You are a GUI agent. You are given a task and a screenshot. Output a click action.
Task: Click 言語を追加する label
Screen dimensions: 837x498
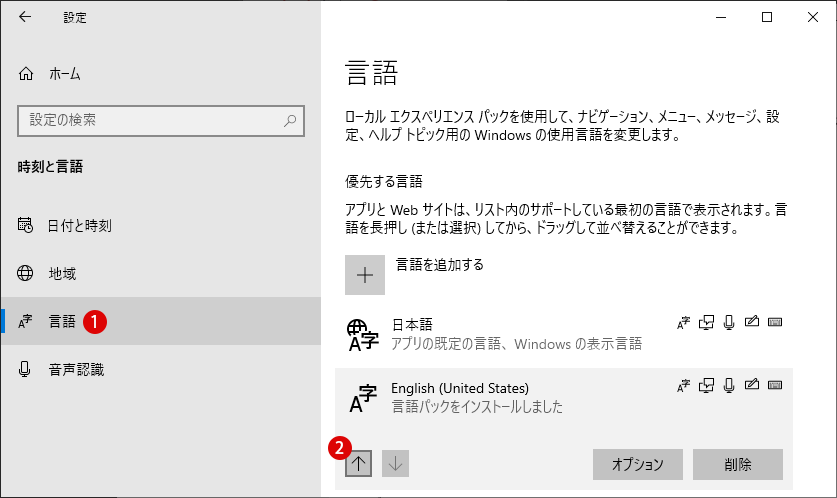tap(439, 264)
